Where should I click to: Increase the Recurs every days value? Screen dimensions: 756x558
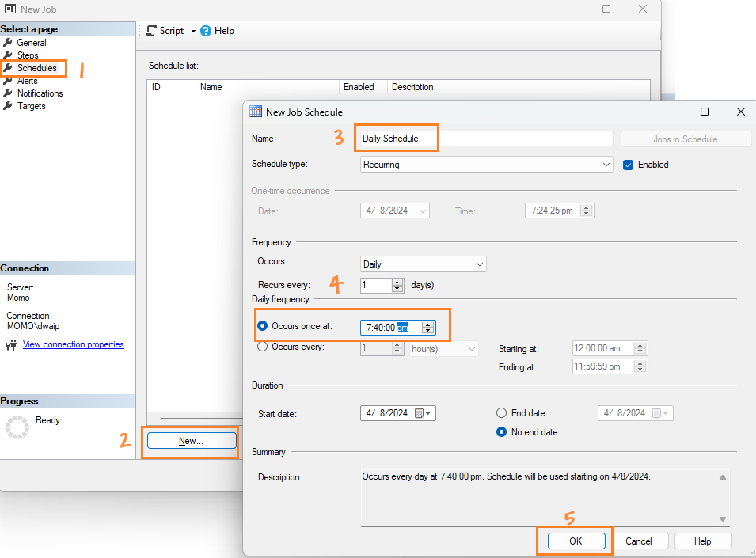pos(397,282)
